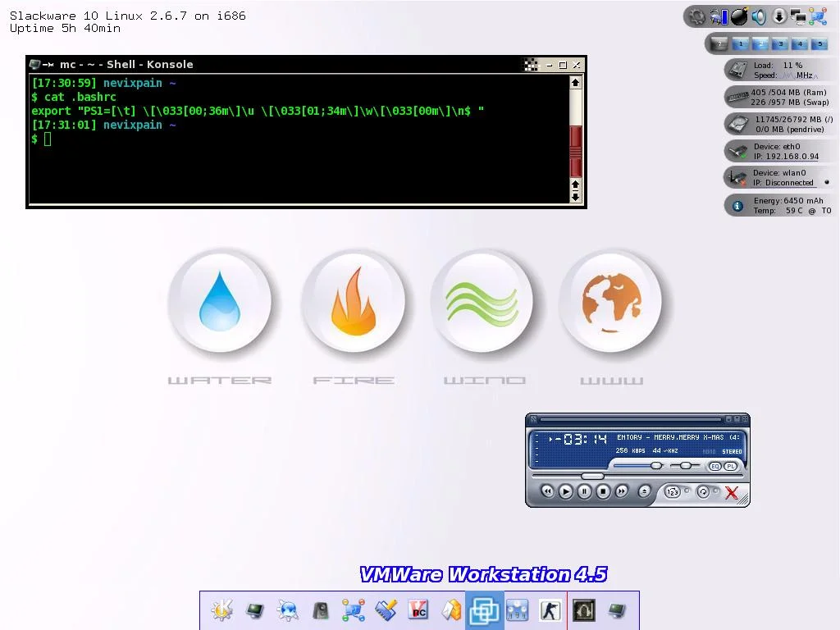Image resolution: width=840 pixels, height=630 pixels.
Task: Click the "IP: Disconnected" wlan0 text
Action: [783, 183]
